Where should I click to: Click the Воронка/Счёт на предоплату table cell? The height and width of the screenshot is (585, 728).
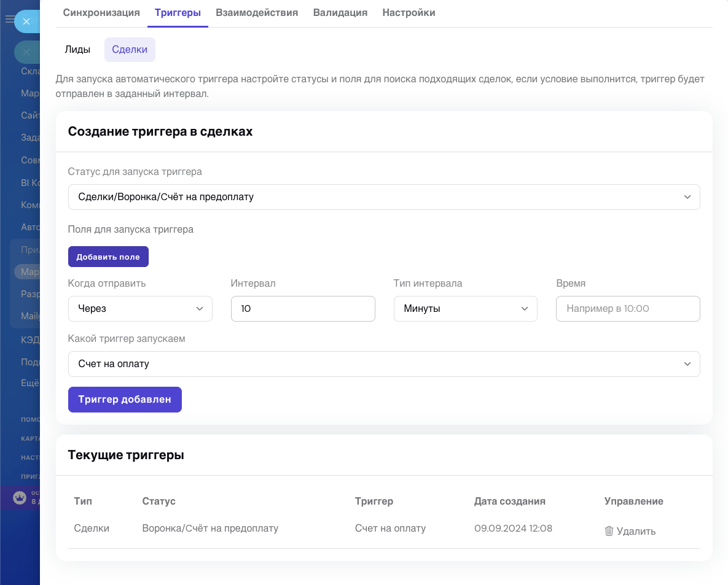(x=210, y=529)
